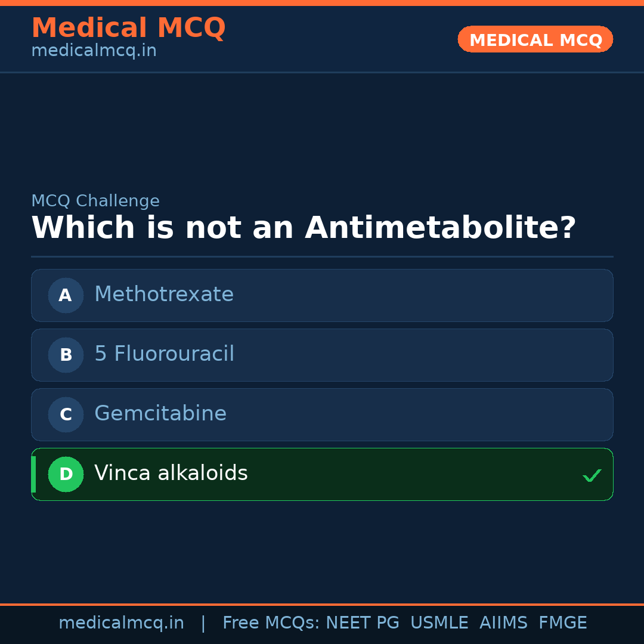Screen dimensions: 644x644
Task: Open medicalmcq.in link in the footer
Action: [121, 623]
